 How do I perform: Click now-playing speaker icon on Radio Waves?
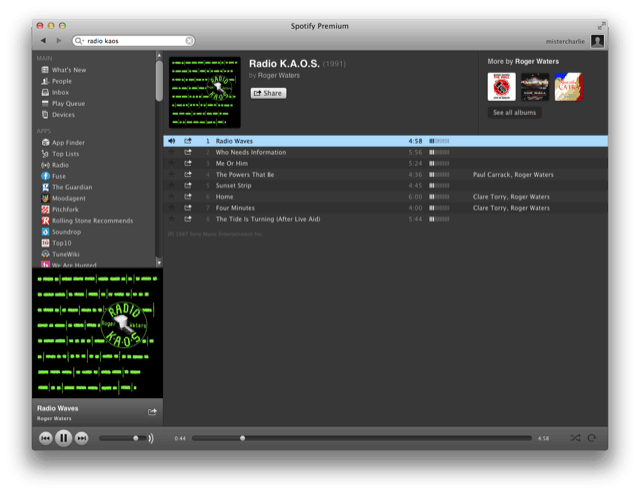(x=171, y=141)
